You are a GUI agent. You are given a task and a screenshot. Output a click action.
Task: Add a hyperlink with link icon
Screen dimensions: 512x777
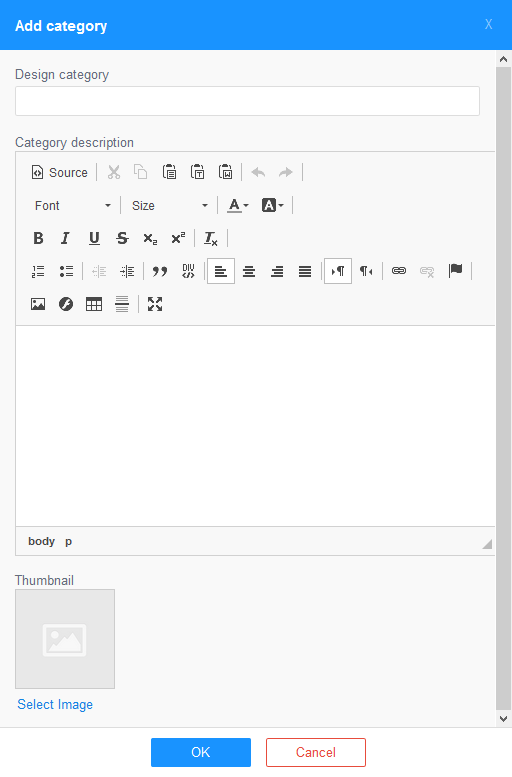(399, 271)
